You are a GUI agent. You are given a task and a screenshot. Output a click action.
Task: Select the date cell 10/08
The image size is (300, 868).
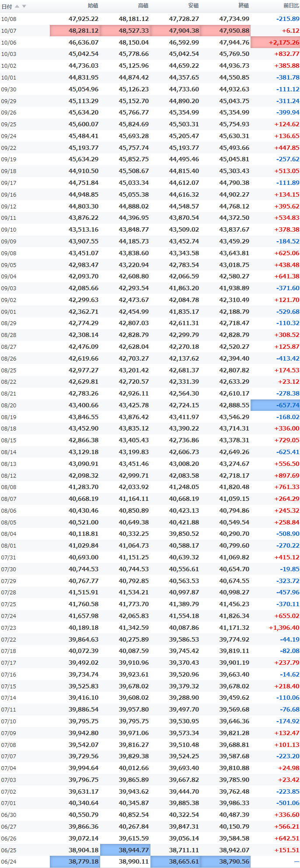coord(9,19)
